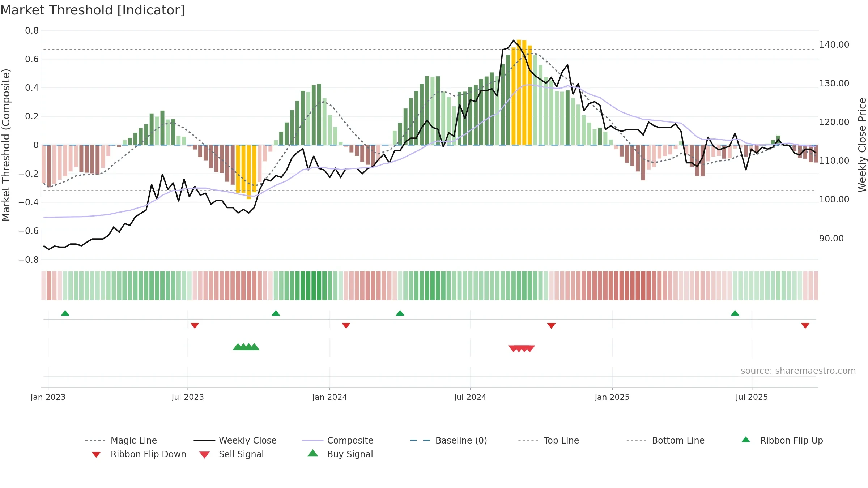Toggle the Buy Signal legend entry

[340, 454]
